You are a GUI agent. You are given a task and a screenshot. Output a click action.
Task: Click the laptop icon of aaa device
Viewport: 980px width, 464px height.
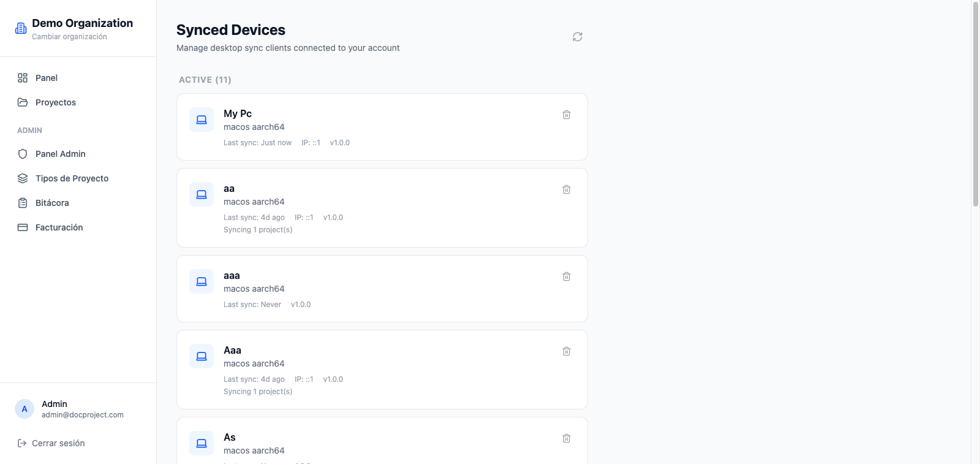[202, 281]
